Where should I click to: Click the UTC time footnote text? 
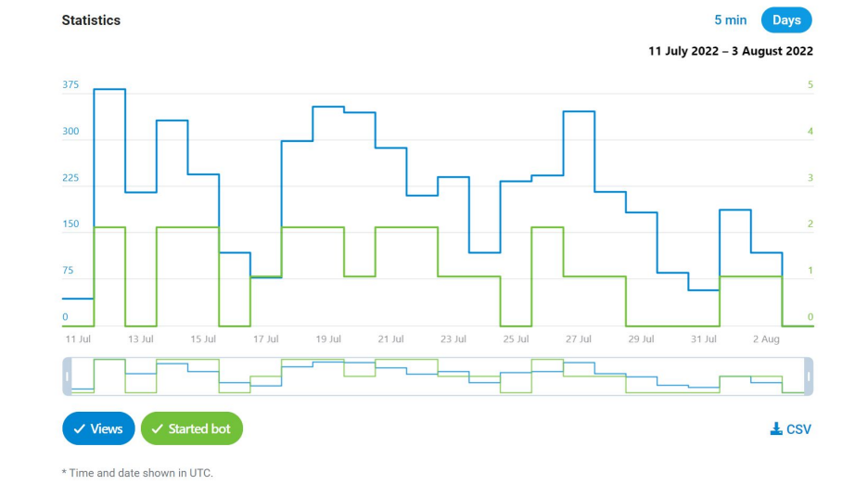pyautogui.click(x=137, y=473)
